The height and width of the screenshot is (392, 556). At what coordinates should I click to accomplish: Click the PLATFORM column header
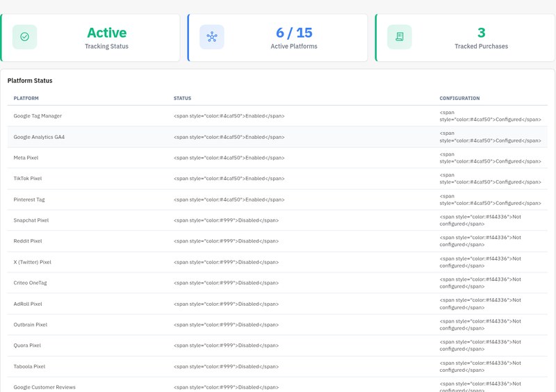point(26,98)
